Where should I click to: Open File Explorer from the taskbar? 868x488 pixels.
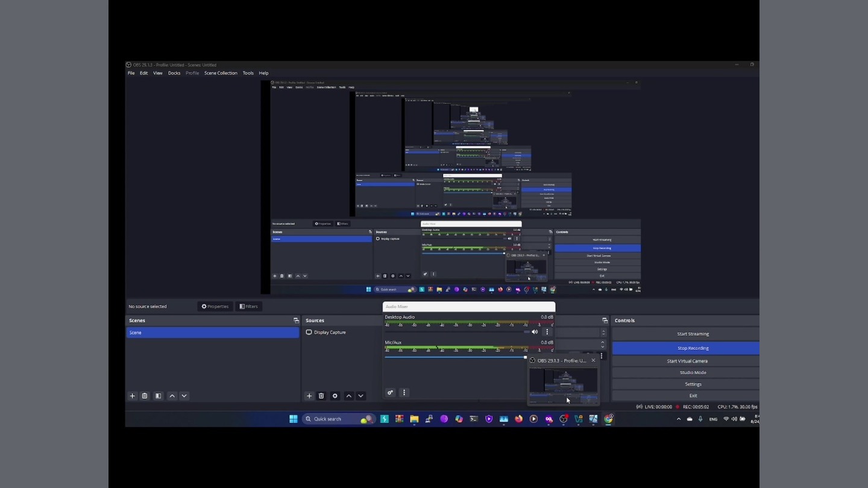point(414,419)
